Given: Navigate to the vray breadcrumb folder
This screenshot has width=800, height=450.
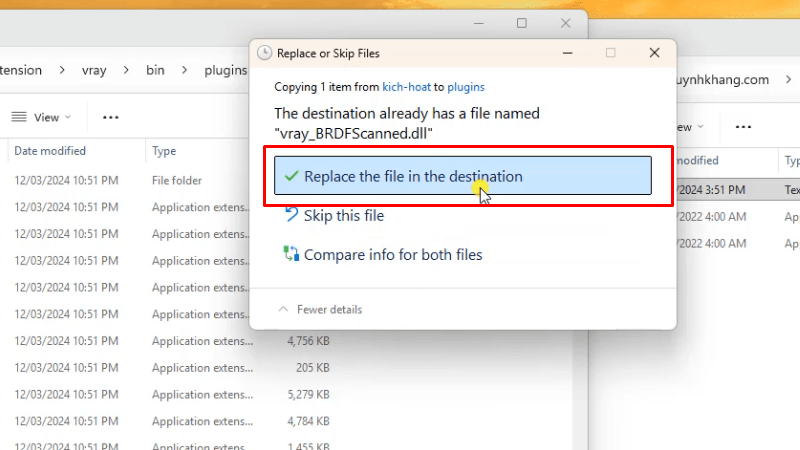Looking at the screenshot, I should coord(94,70).
